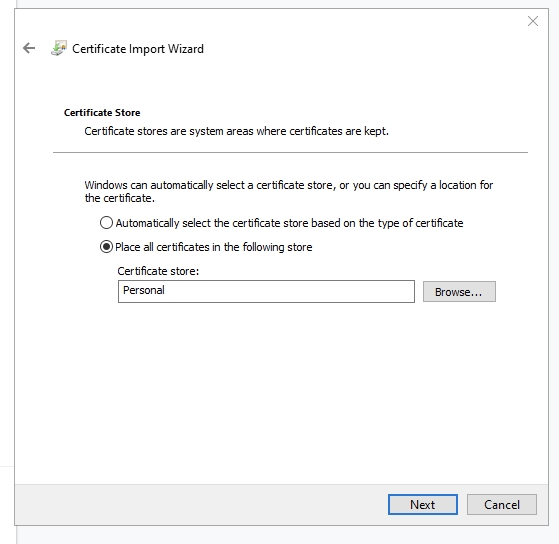
Task: Click the gray footer bar left of Next
Action: click(200, 504)
